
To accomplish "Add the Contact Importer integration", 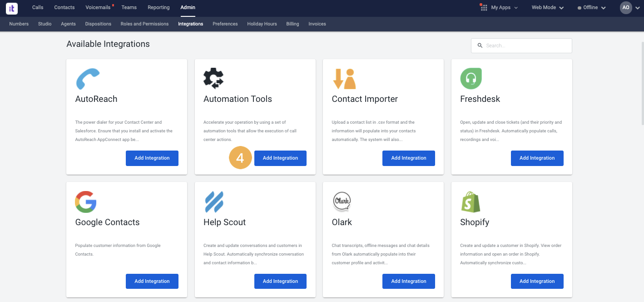I will 409,158.
